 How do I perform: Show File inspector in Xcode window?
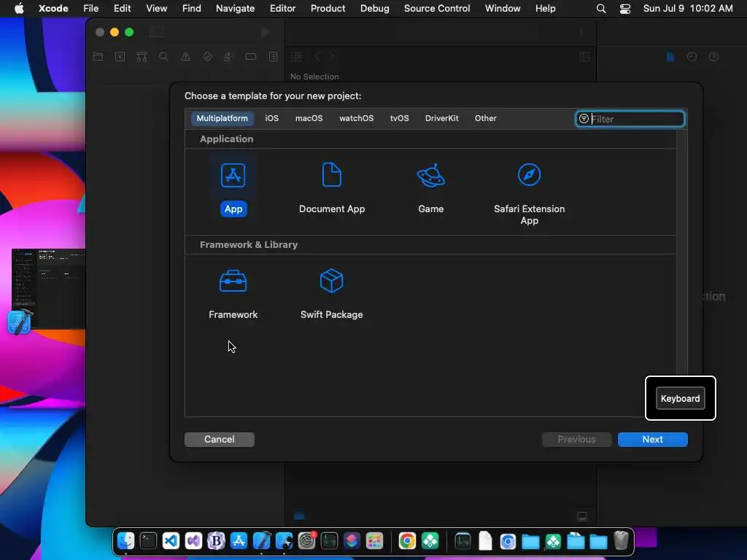pos(670,57)
